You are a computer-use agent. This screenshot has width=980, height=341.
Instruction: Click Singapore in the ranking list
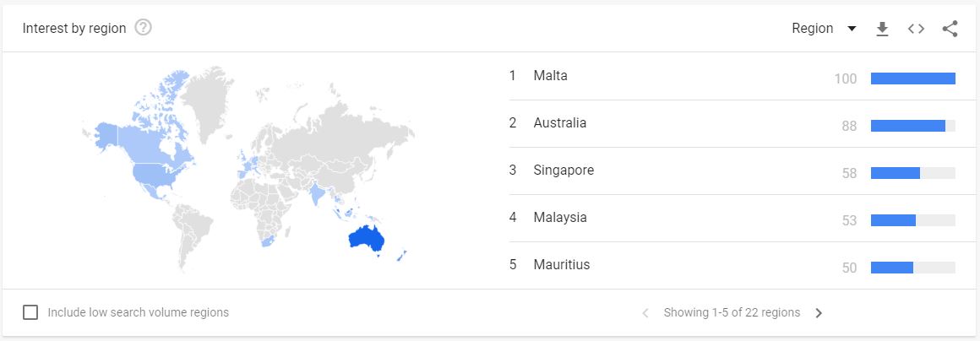tap(563, 170)
